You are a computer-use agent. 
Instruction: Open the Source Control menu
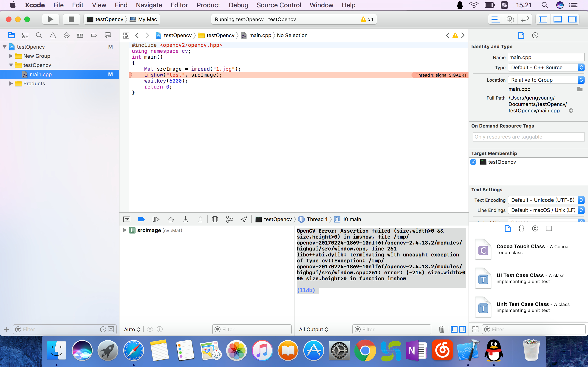pyautogui.click(x=279, y=5)
